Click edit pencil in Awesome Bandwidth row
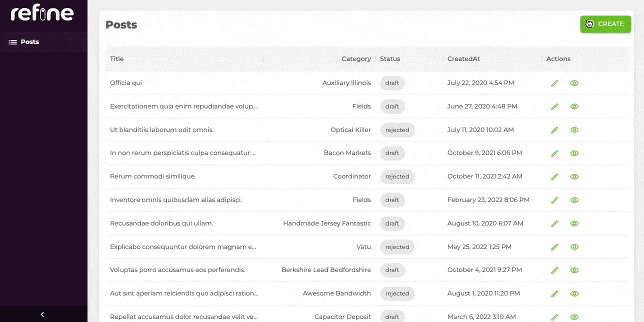Viewport: 644px width, 322px height. [x=554, y=293]
